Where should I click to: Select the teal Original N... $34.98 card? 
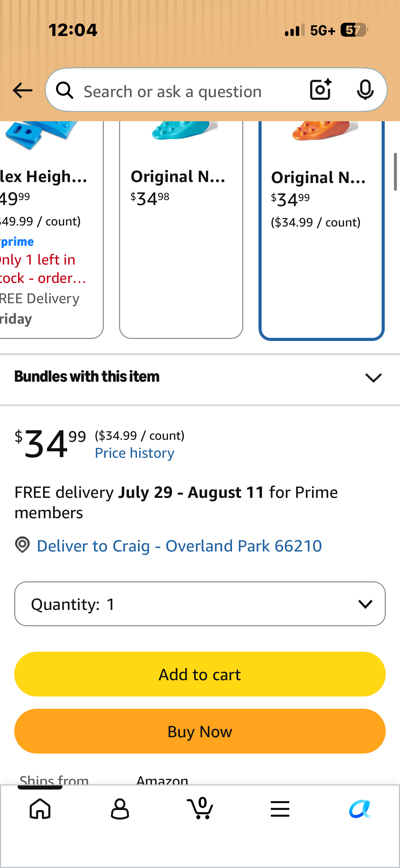point(181,230)
